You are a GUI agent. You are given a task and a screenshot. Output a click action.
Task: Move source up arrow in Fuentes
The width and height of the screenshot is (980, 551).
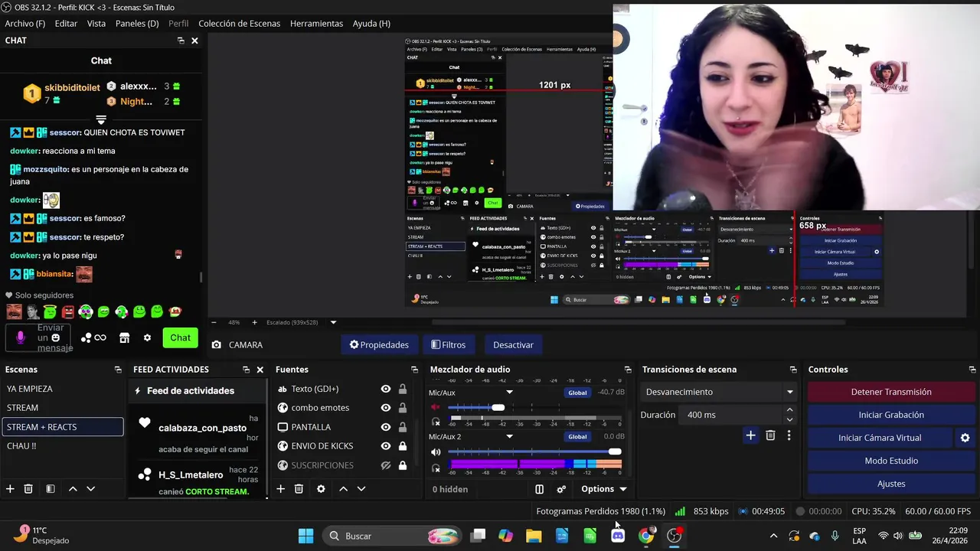[x=343, y=489]
